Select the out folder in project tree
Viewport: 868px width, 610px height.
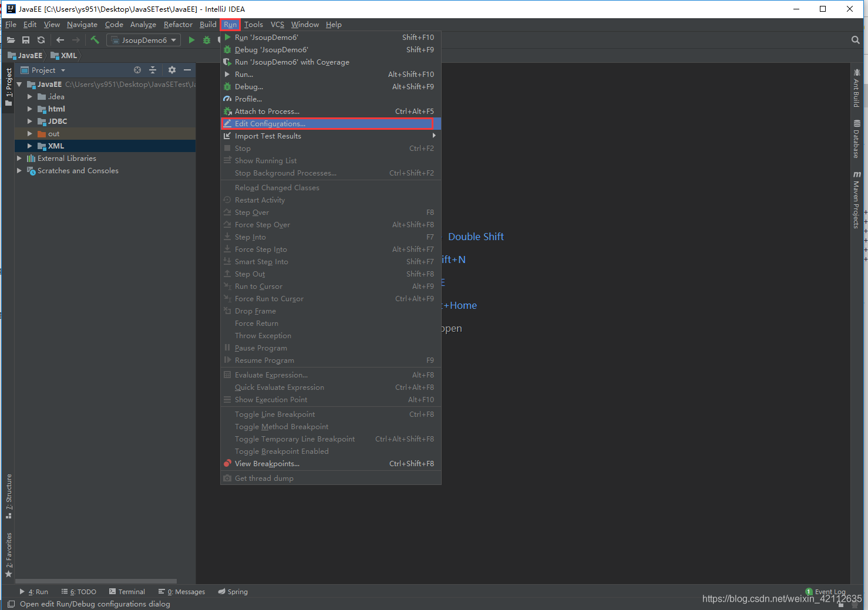click(105, 134)
